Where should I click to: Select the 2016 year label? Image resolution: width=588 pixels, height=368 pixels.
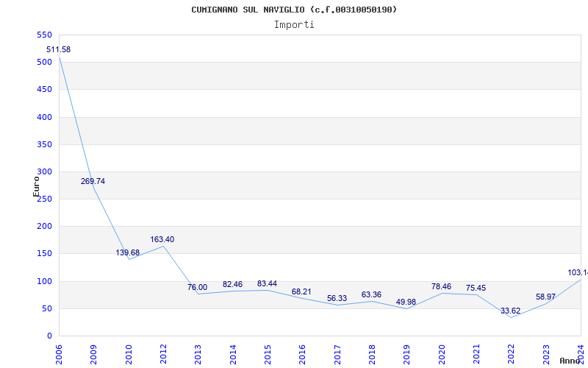coord(302,355)
